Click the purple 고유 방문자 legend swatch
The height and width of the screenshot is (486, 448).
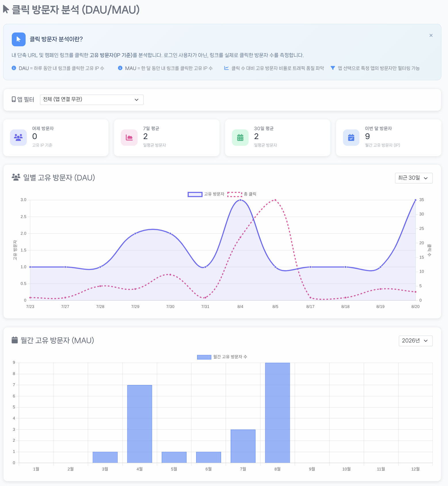[195, 194]
